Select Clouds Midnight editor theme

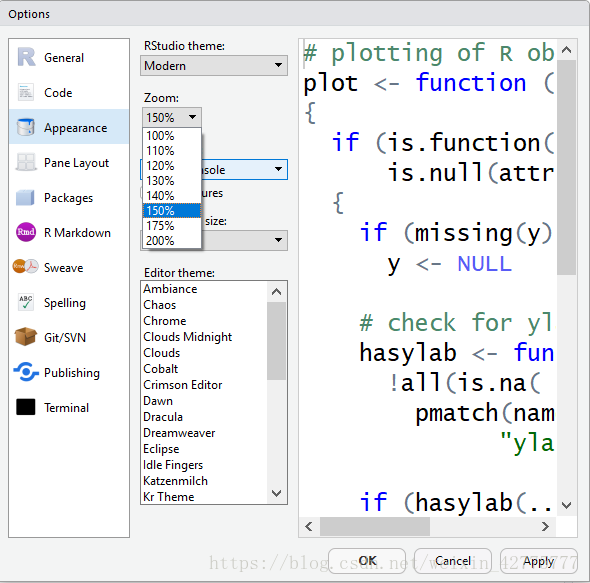click(204, 336)
